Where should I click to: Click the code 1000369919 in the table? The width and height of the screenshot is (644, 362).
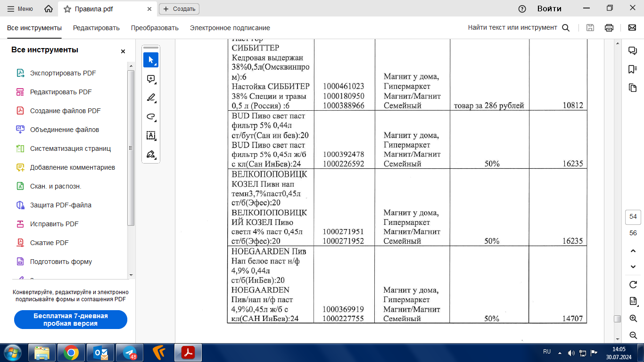tap(344, 309)
